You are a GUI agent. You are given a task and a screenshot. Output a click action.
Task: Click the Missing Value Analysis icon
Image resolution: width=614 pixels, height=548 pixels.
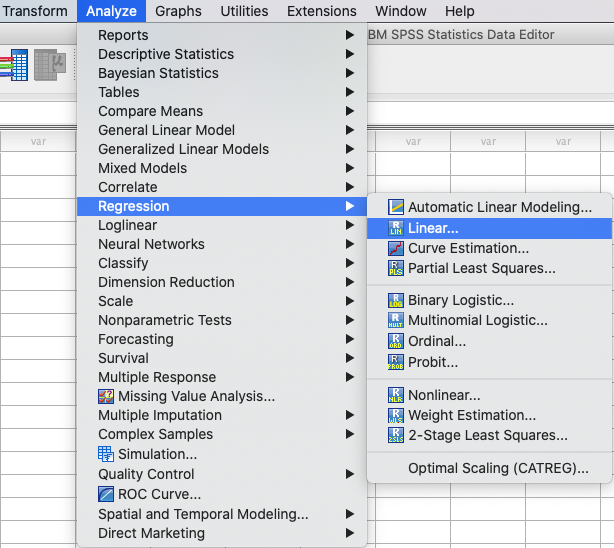tap(106, 396)
